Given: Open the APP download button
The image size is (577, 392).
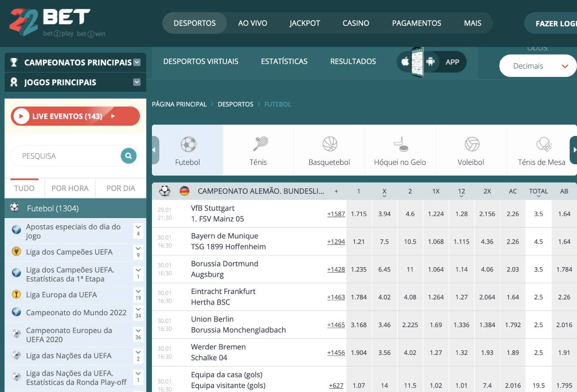Looking at the screenshot, I should [x=431, y=61].
